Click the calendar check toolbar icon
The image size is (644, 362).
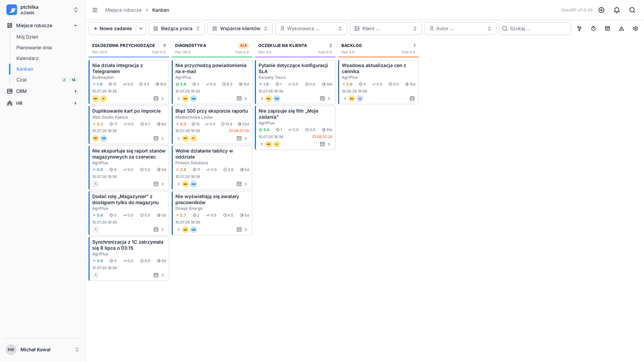coord(607,29)
